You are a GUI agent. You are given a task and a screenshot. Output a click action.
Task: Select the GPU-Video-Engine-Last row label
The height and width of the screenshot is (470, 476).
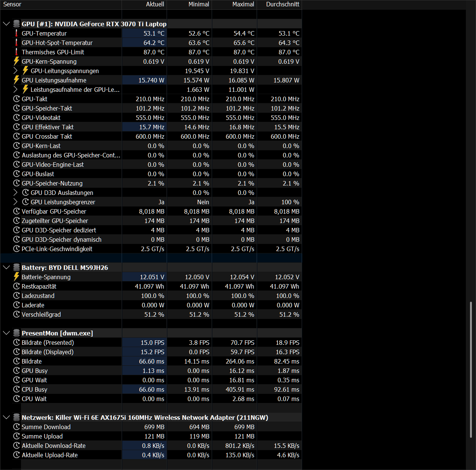pyautogui.click(x=53, y=165)
